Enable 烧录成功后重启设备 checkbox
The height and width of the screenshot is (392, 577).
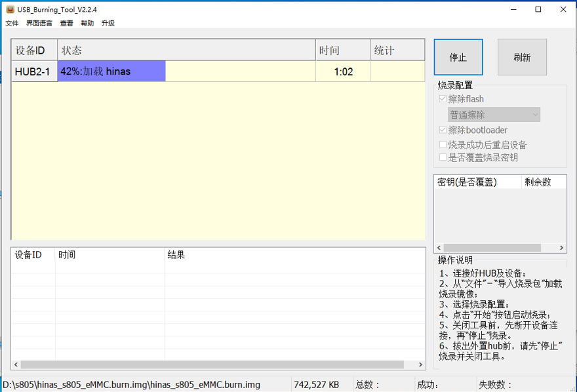443,145
